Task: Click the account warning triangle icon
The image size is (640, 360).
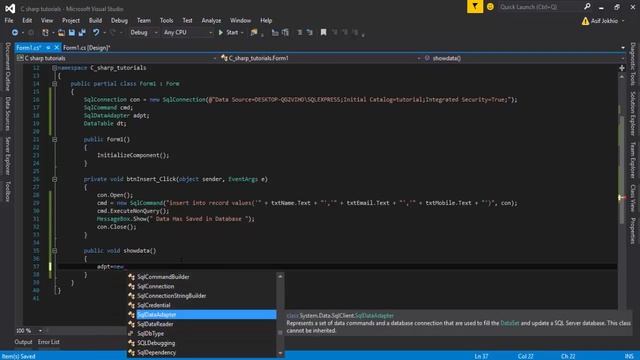Action: [585, 21]
